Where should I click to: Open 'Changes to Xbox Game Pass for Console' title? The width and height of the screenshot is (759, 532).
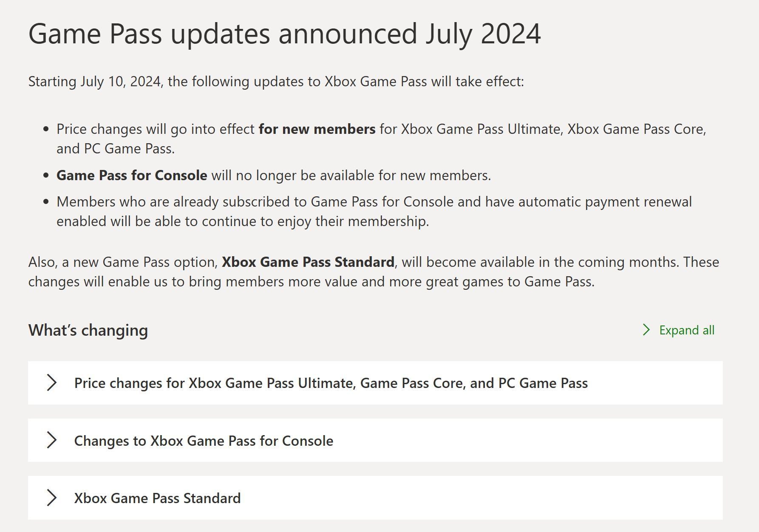204,441
